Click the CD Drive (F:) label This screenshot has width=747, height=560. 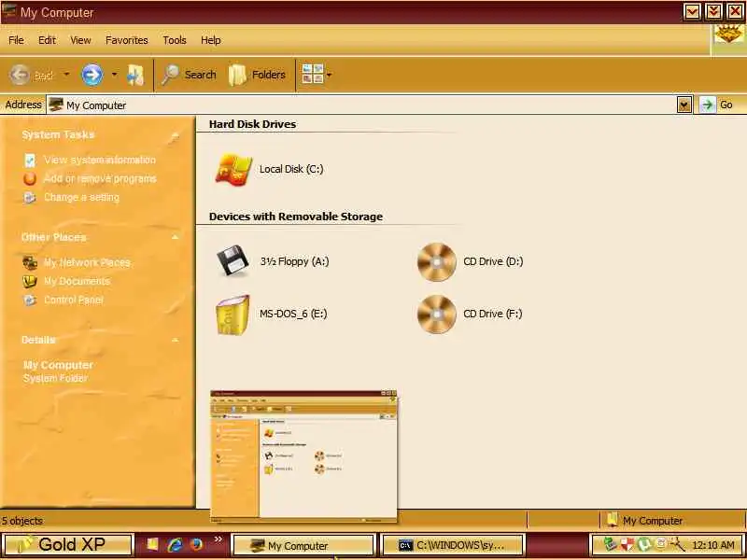493,314
